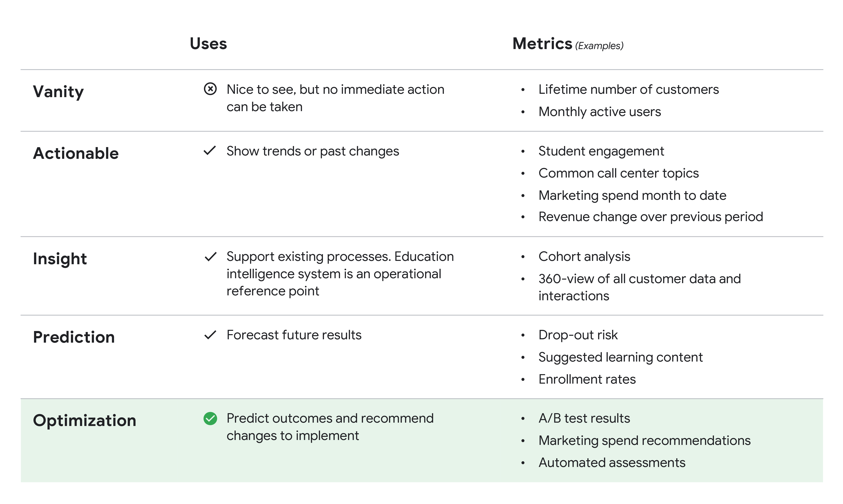
Task: Click the Actionable row label
Action: [x=76, y=153]
